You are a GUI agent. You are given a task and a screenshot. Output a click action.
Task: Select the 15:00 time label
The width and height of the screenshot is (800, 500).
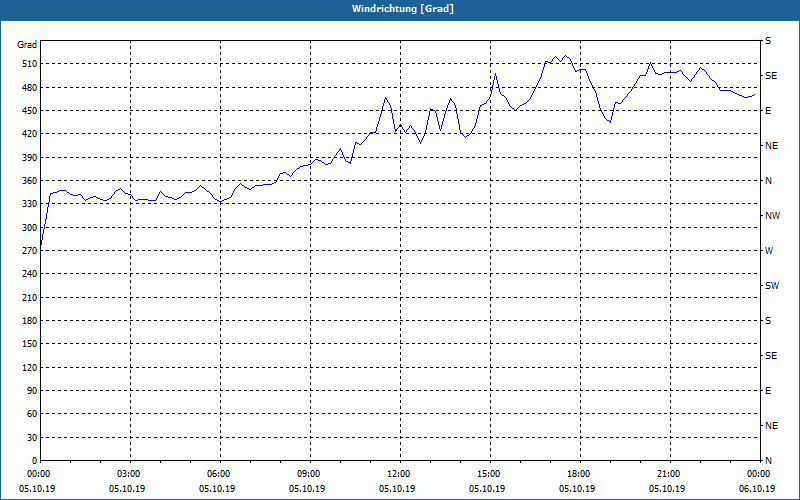(x=488, y=474)
